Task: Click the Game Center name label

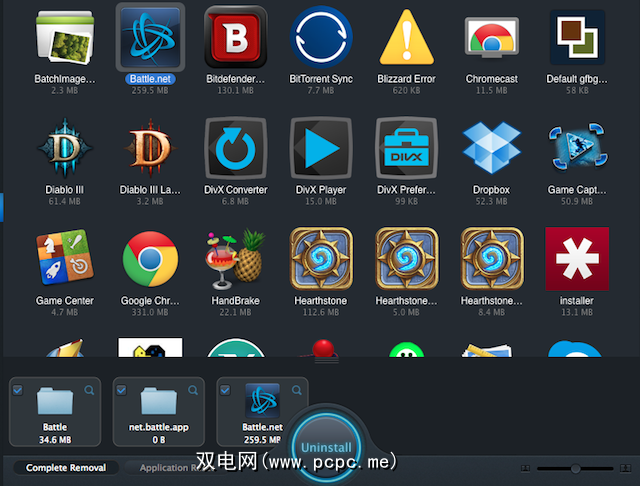Action: (64, 301)
